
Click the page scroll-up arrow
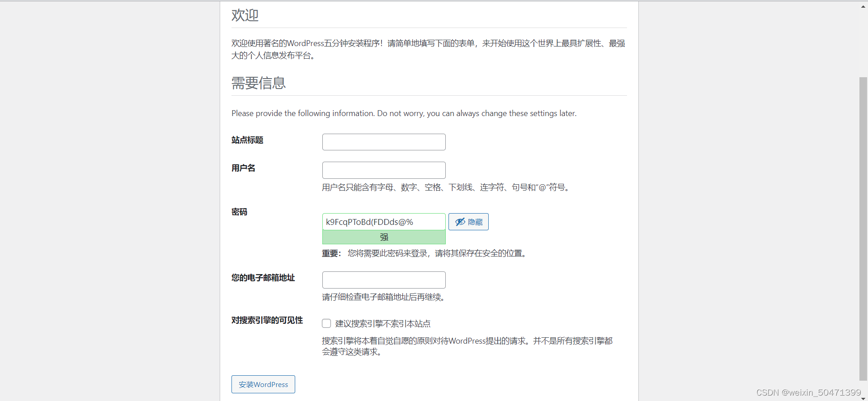863,6
